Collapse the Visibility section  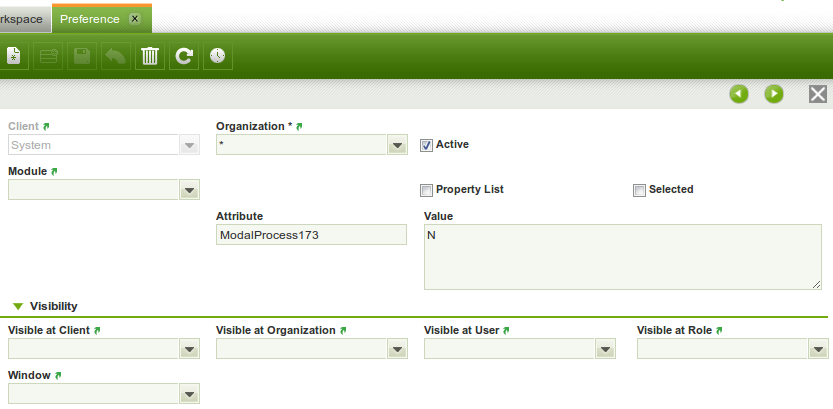click(18, 306)
